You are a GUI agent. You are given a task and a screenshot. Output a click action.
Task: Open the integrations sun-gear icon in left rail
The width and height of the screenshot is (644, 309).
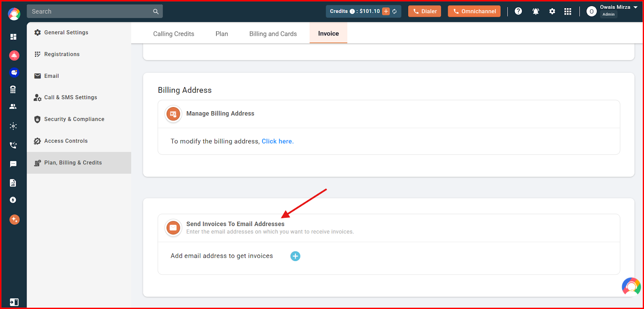(x=13, y=126)
